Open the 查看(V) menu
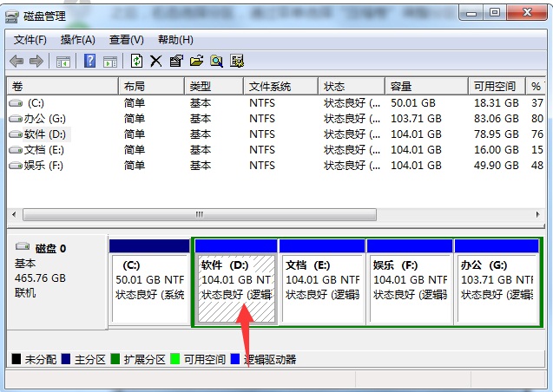This screenshot has height=392, width=553. tap(126, 40)
